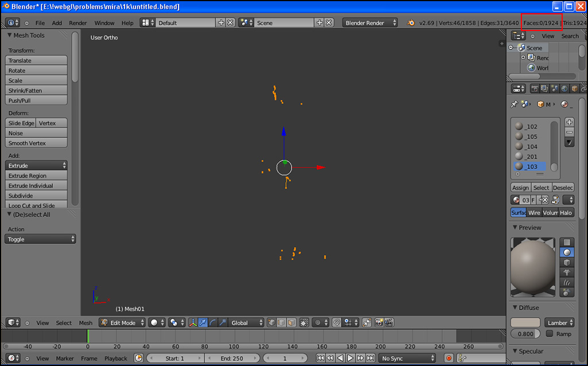Toggle proportional editing mode button
588x366 pixels.
[x=320, y=322]
